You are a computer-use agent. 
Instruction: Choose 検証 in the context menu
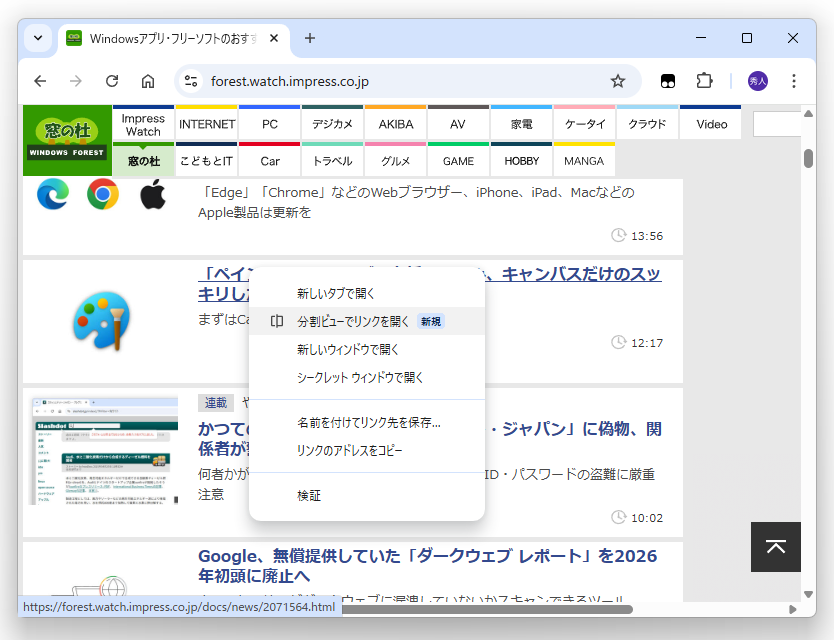[310, 494]
